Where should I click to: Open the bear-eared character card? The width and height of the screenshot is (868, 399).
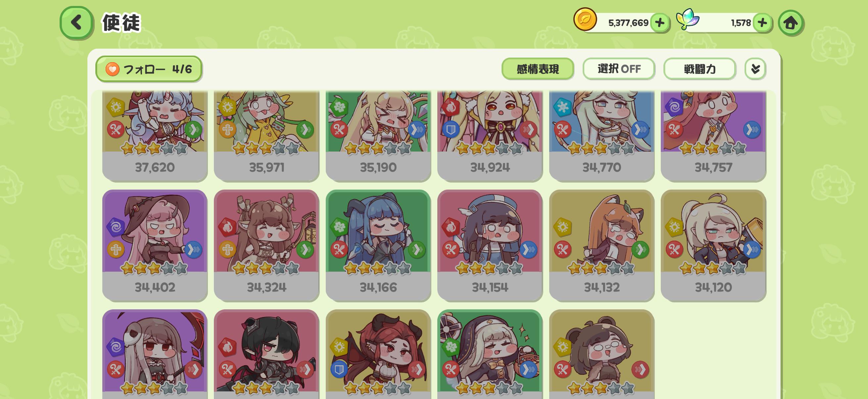[x=602, y=354]
